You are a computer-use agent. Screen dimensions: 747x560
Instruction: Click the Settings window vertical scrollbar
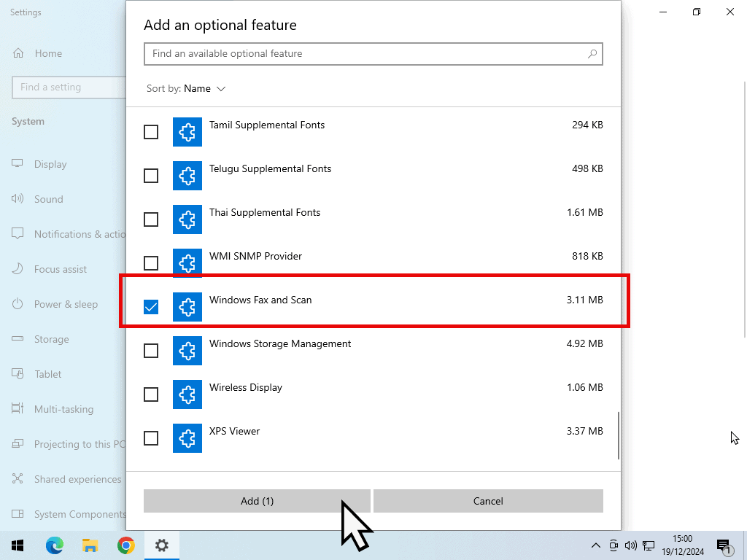(745, 209)
